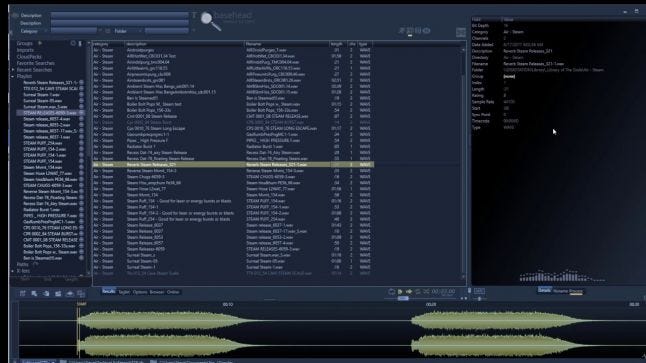This screenshot has height=363, width=646.
Task: Expand the Recent Searches tree node
Action: [x=13, y=70]
